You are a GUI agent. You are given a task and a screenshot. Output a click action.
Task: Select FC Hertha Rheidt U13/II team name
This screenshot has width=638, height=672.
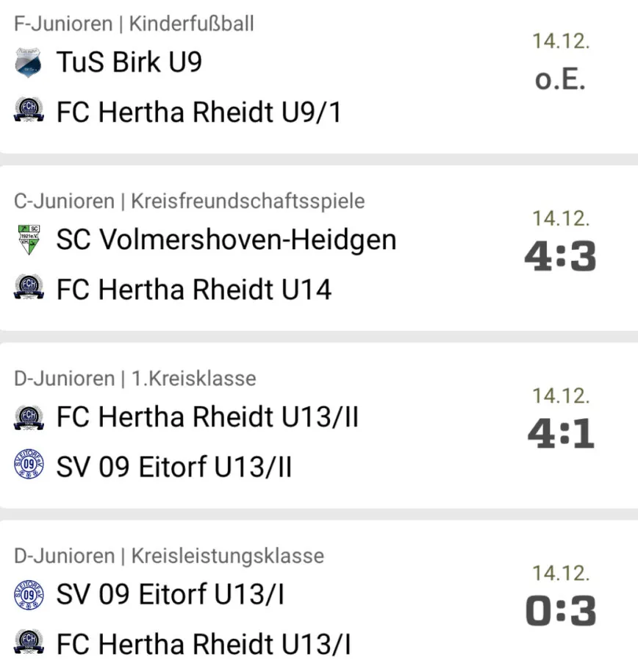[x=208, y=417]
